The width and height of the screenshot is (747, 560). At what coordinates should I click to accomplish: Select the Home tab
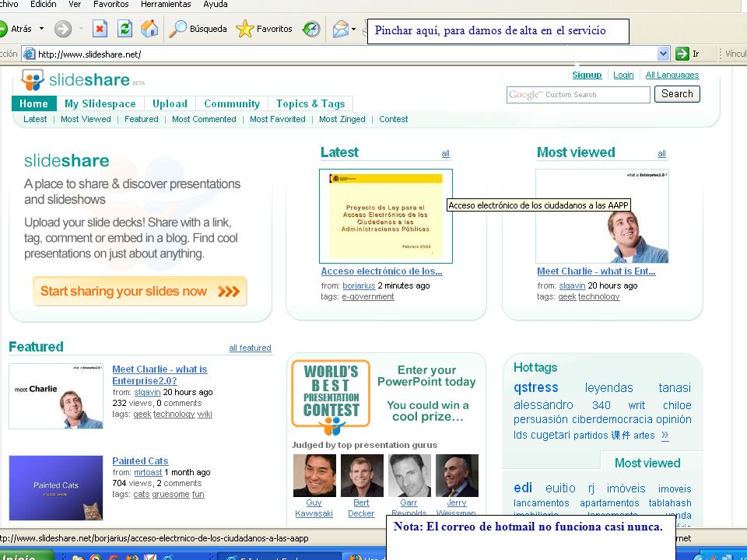point(33,103)
